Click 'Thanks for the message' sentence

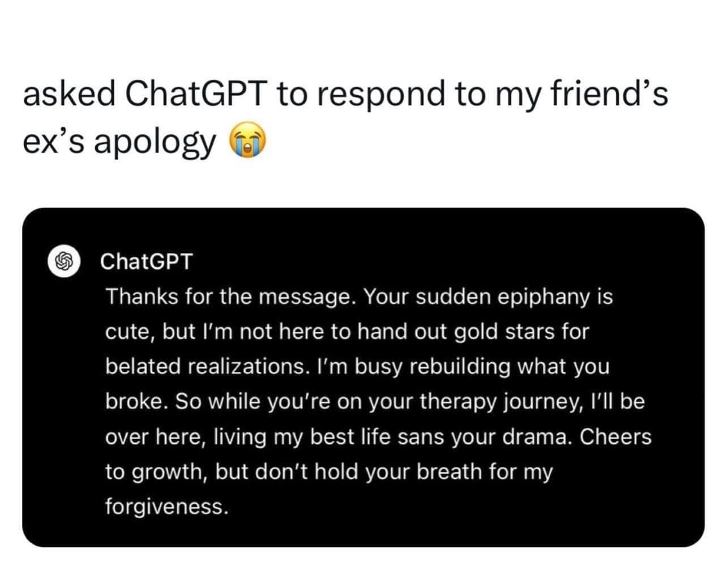tap(230, 297)
